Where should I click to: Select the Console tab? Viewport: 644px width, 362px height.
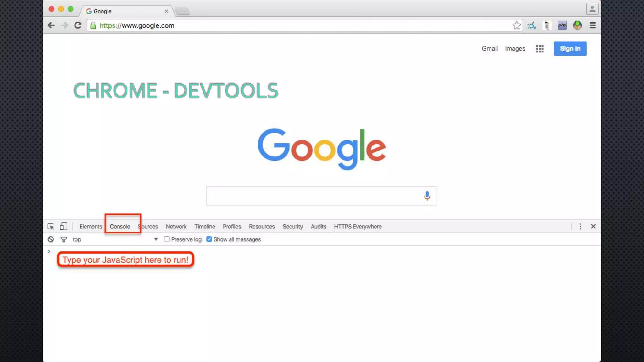click(120, 227)
